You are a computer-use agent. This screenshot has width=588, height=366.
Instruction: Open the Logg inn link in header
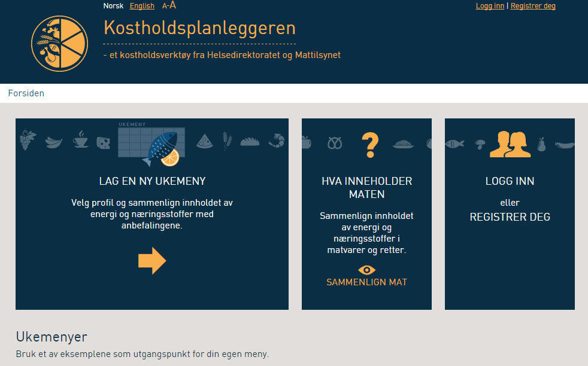[490, 6]
